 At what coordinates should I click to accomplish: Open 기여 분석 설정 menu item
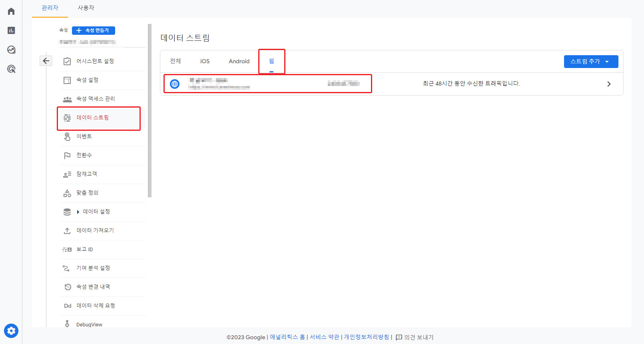[x=102, y=268]
